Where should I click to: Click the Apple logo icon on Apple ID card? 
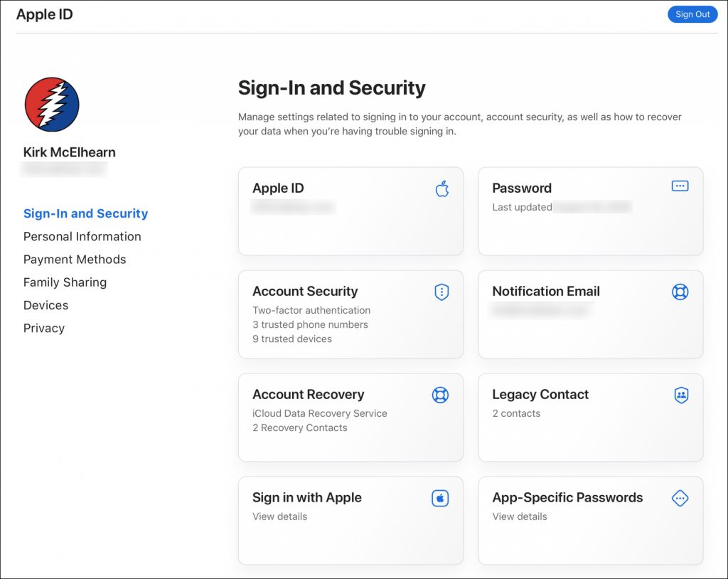point(441,189)
